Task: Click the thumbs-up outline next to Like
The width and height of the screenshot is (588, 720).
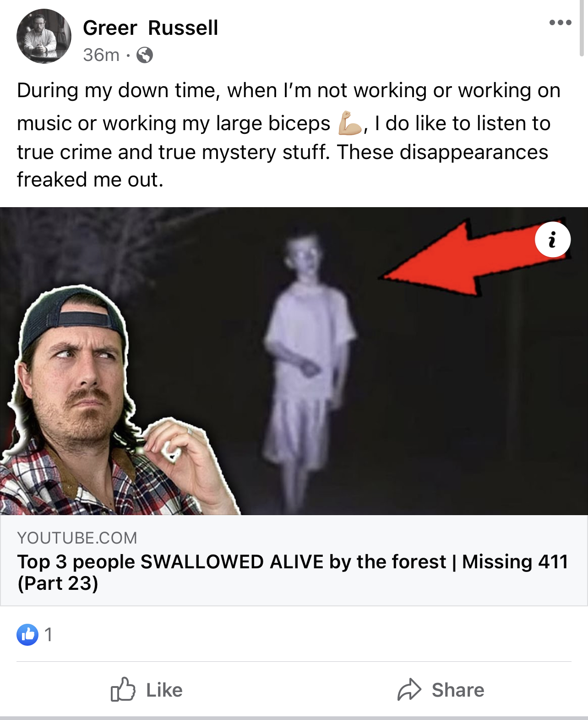Action: 123,689
